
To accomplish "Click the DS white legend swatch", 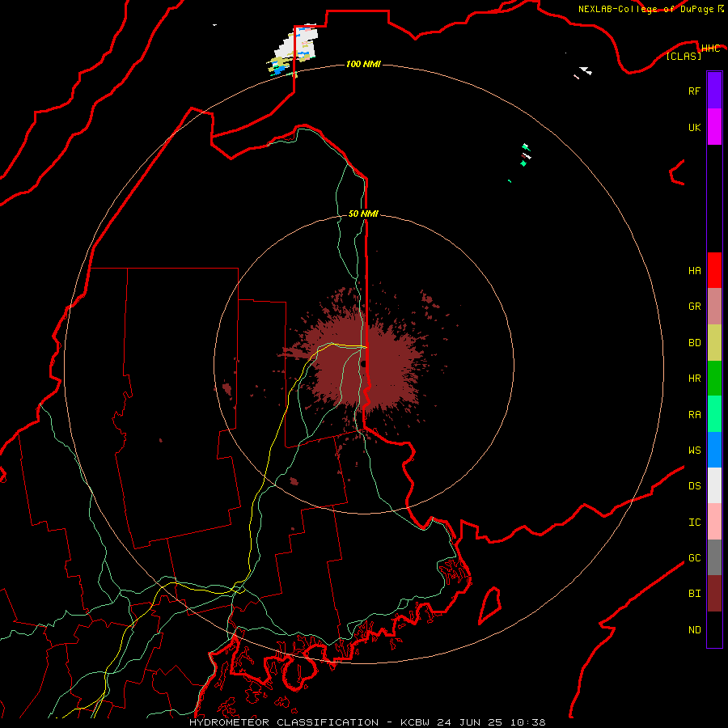I will click(x=714, y=485).
